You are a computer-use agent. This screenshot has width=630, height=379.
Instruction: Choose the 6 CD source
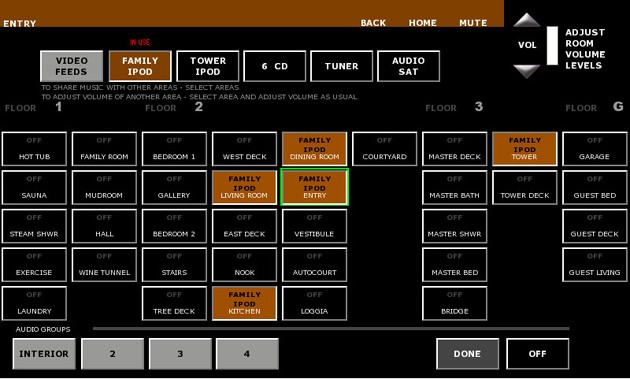275,66
